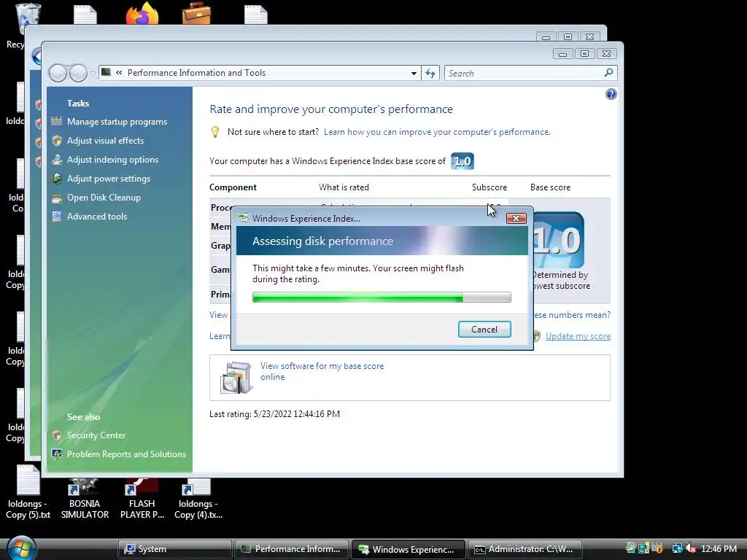This screenshot has height=560, width=747.
Task: Expand the address bar dropdown arrow
Action: (414, 74)
